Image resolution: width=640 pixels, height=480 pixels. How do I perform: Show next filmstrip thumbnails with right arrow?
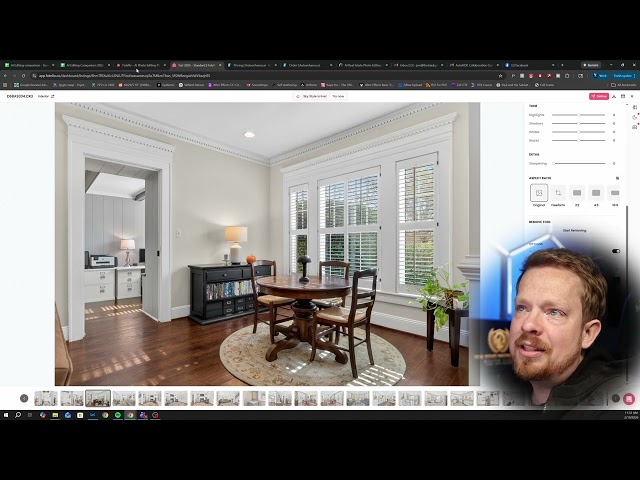click(616, 398)
